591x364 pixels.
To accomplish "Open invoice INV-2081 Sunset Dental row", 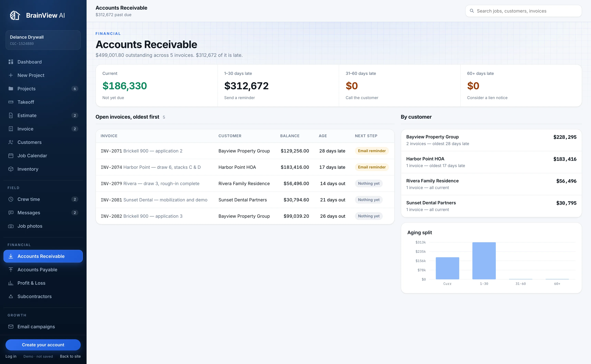I will (245, 200).
